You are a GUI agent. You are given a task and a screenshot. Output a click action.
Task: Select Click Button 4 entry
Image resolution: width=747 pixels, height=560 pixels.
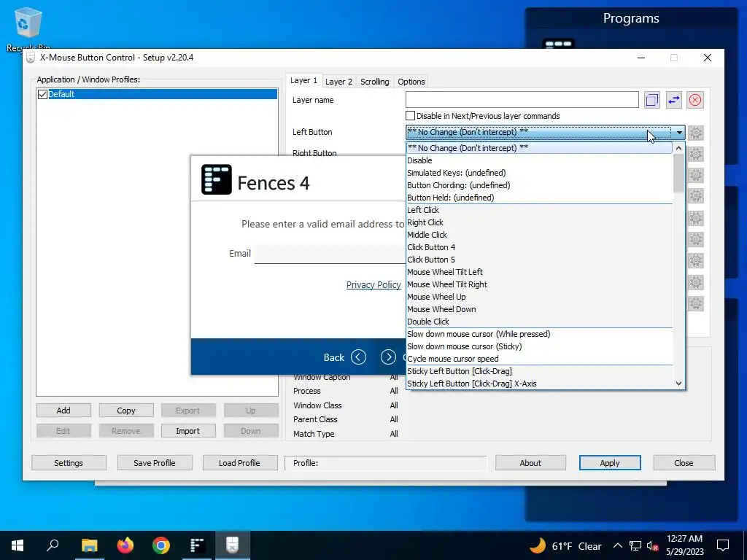coord(539,247)
